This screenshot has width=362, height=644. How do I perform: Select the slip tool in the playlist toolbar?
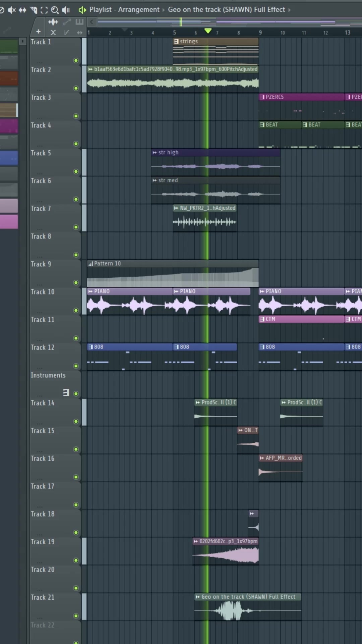coord(22,10)
